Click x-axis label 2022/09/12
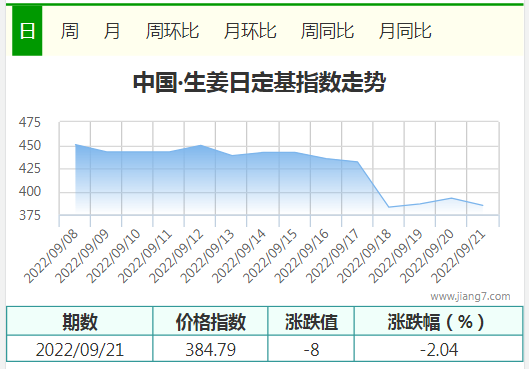Screen dimensions: 529x369 click(x=176, y=256)
